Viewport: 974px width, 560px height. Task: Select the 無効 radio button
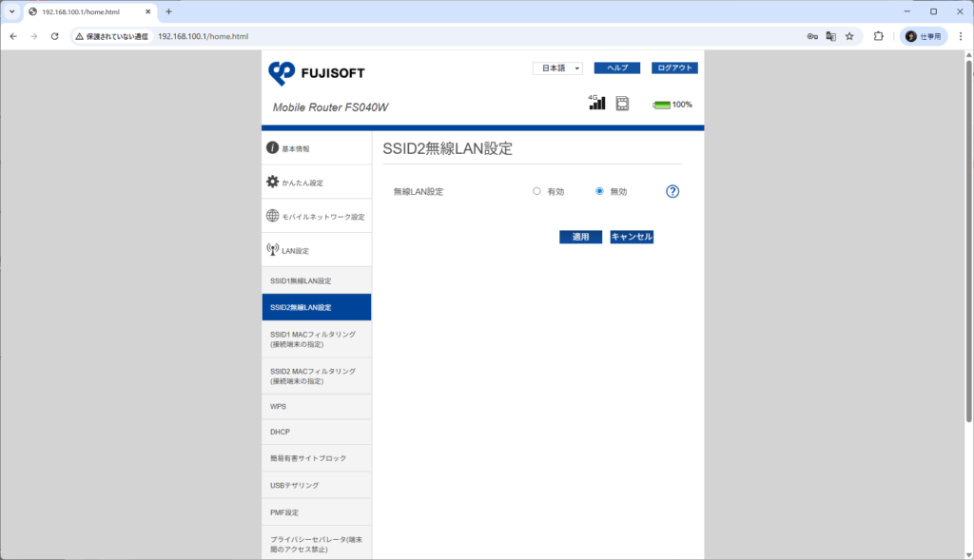599,191
